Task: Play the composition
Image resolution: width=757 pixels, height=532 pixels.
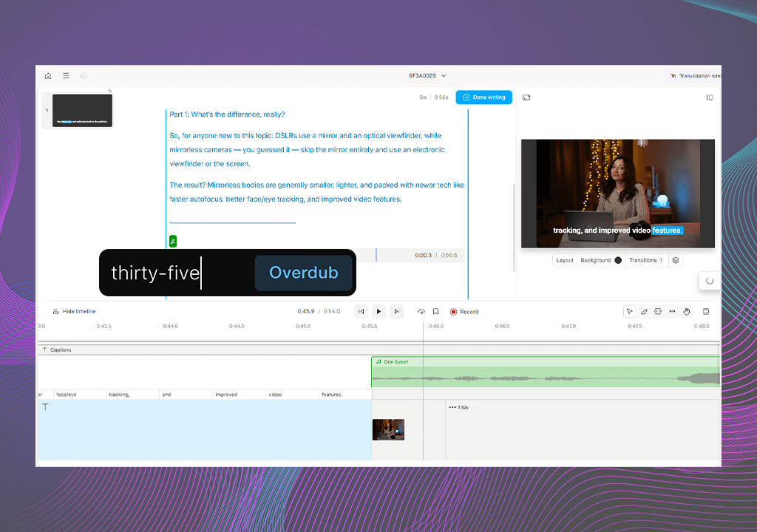Action: pos(379,312)
